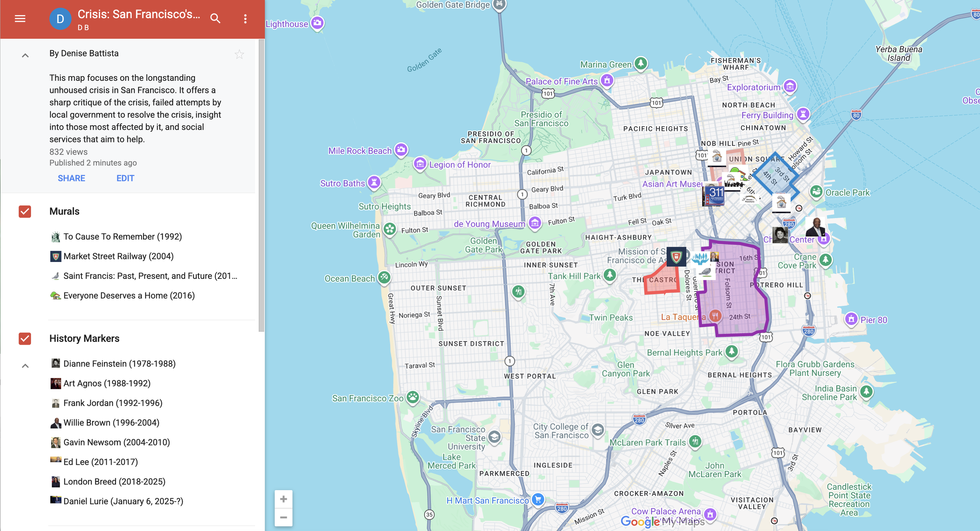
Task: Click the SHARE link
Action: tap(71, 178)
